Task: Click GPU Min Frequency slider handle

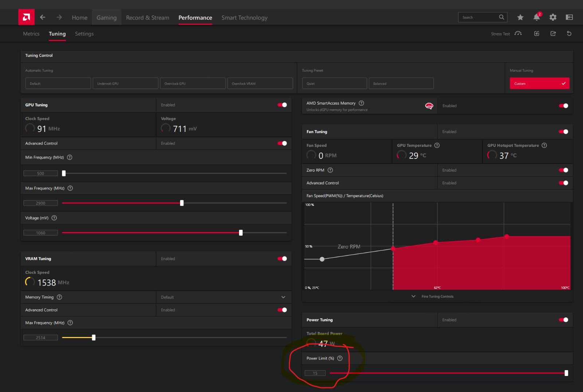Action: [64, 173]
